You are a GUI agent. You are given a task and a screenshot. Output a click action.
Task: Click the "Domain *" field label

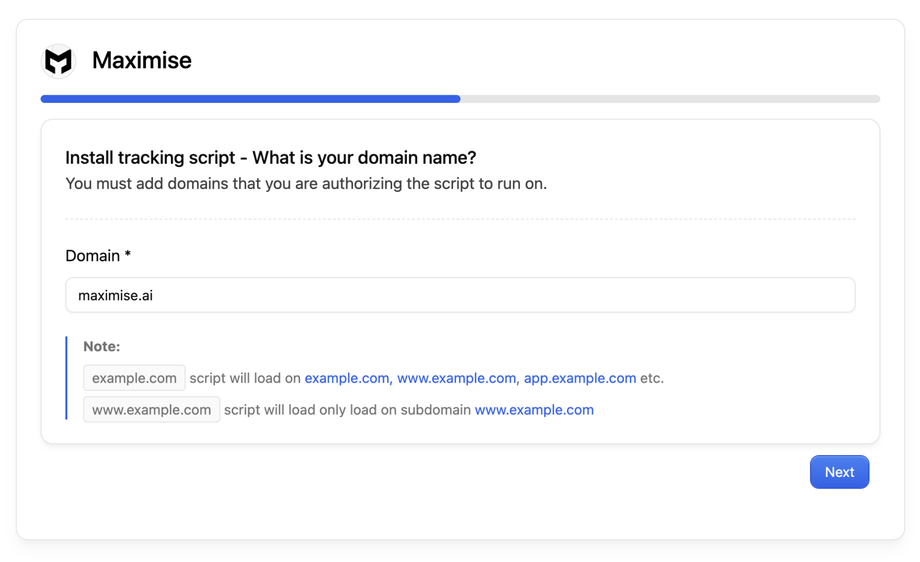point(98,256)
